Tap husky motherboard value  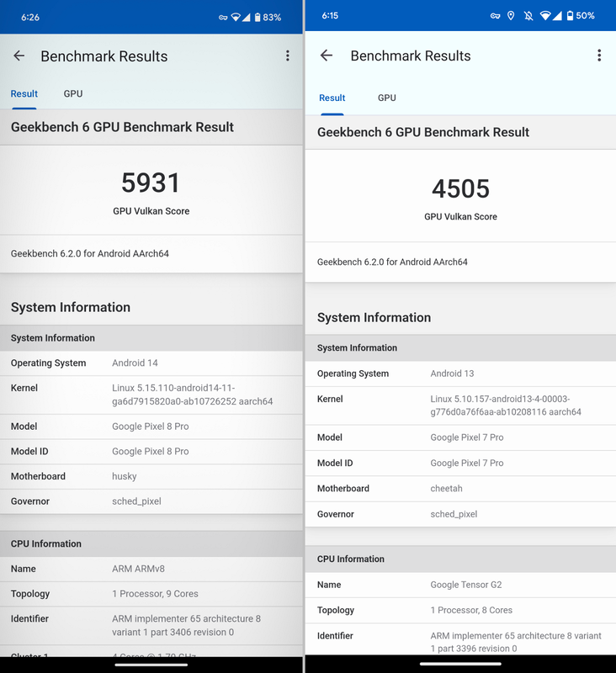[124, 476]
